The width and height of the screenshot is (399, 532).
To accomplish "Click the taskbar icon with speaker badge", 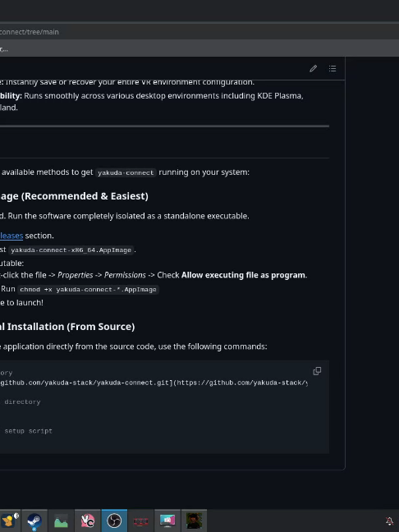I will click(x=10, y=521).
